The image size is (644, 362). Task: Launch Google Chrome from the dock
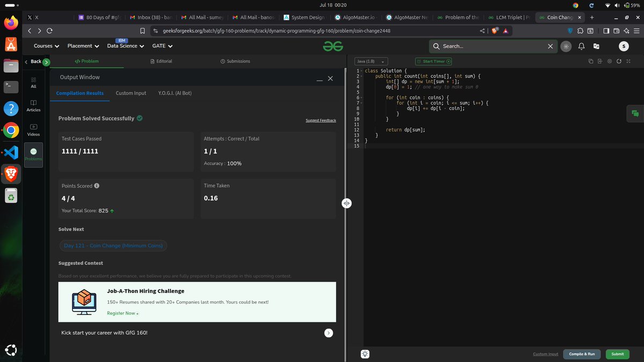(x=11, y=130)
